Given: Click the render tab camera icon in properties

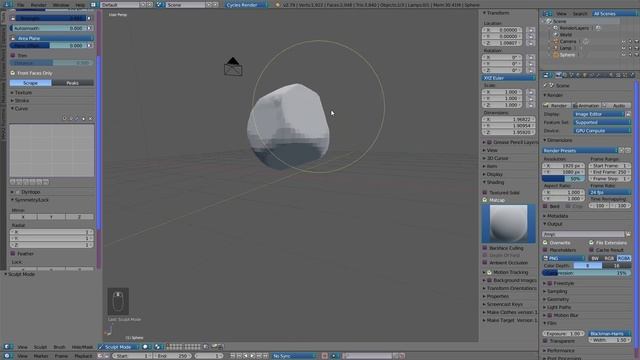Looking at the screenshot, I should point(558,75).
